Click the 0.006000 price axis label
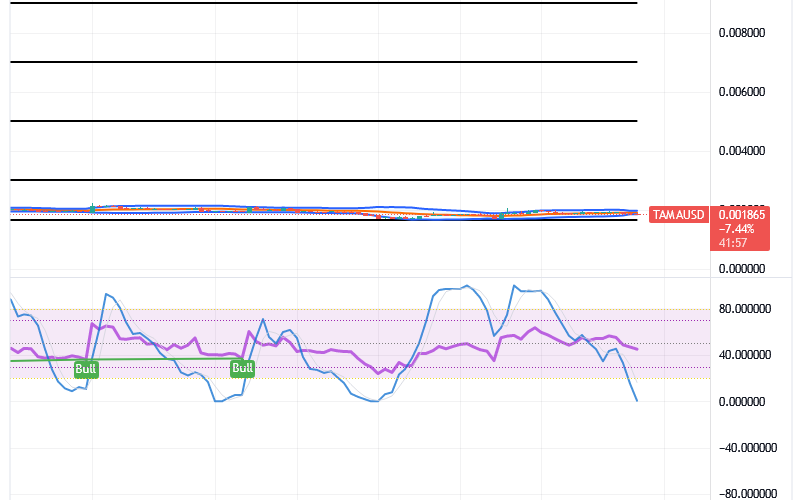 coord(742,92)
